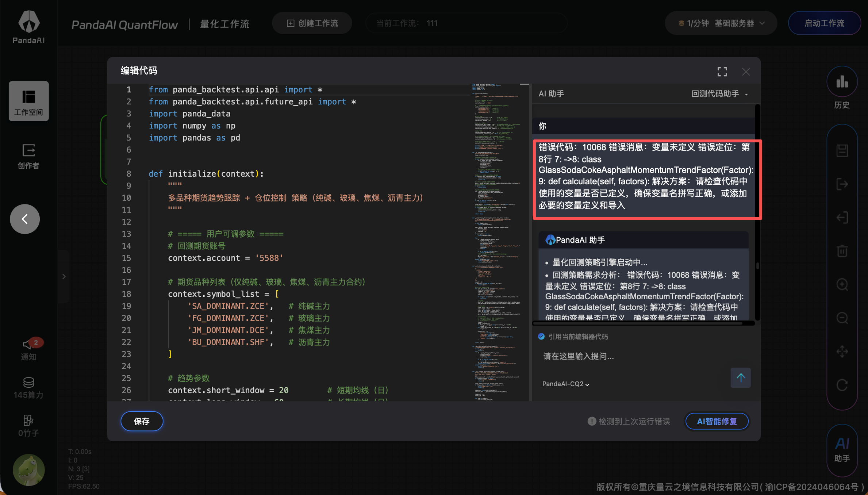Click the "# 趋势参数" comment line

point(189,379)
